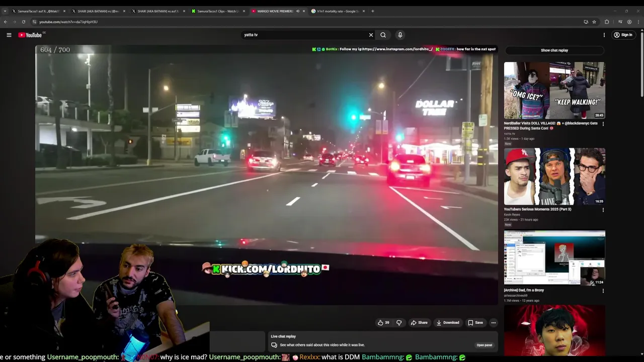Open the Chrome three-dot menu

[638, 22]
